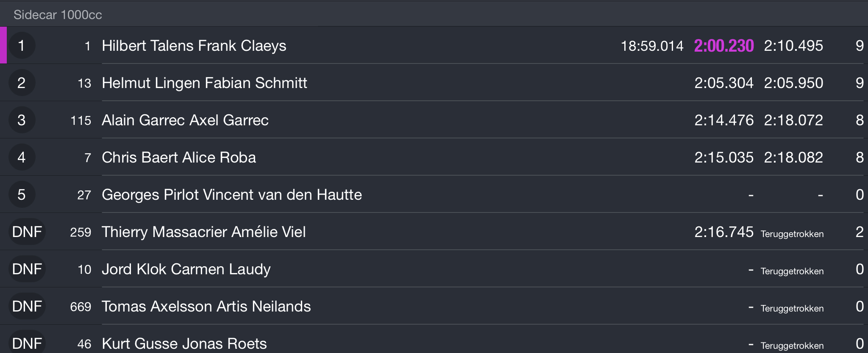Click the Sidecar 1000cc class header
Image resolution: width=868 pixels, height=353 pixels.
coord(58,15)
